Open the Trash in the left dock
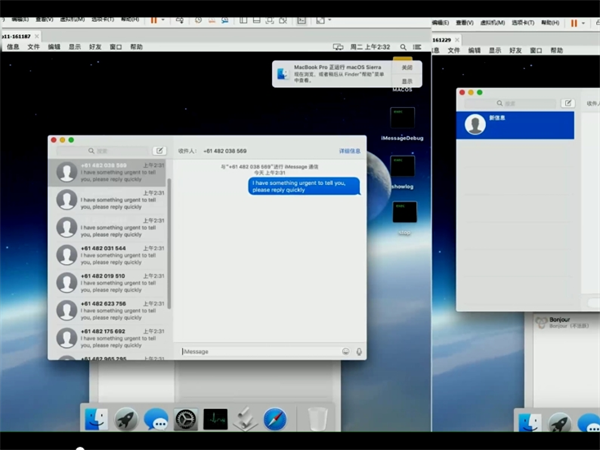The height and width of the screenshot is (450, 600). click(317, 418)
